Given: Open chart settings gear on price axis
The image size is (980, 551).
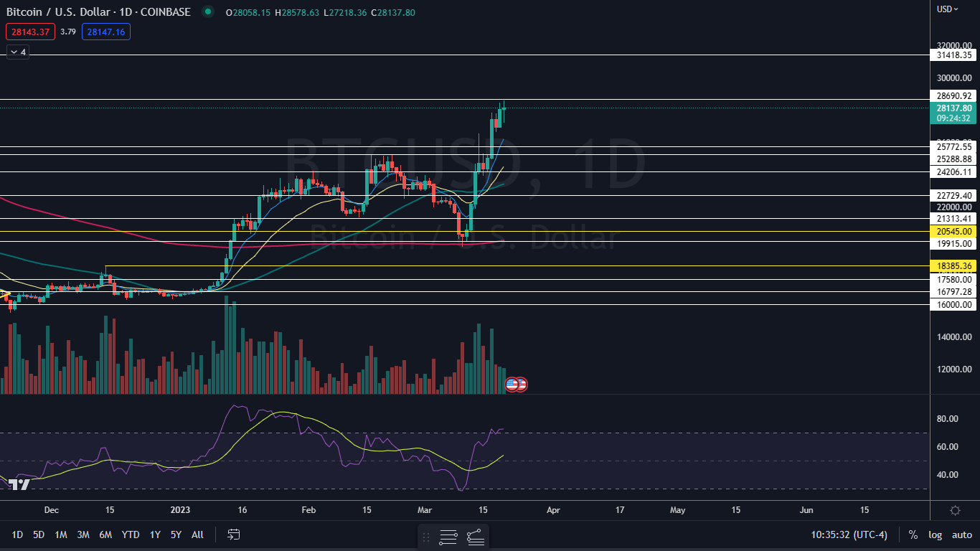Looking at the screenshot, I should (x=955, y=510).
